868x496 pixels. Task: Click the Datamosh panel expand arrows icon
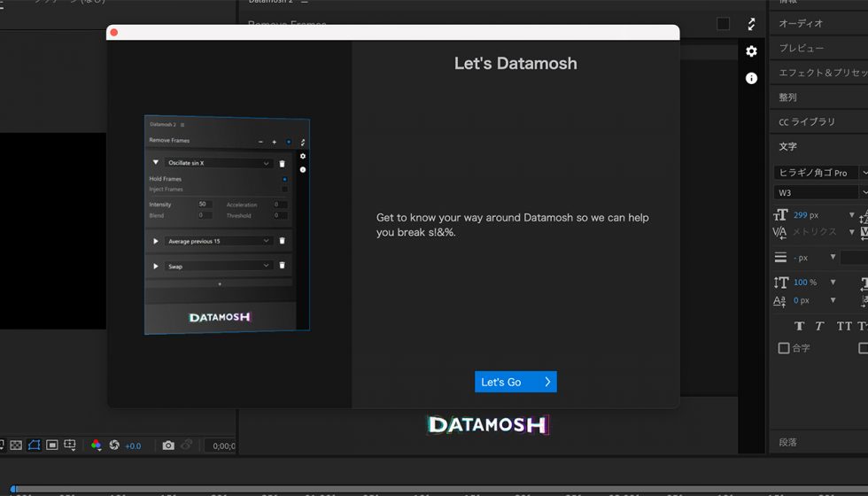[751, 24]
